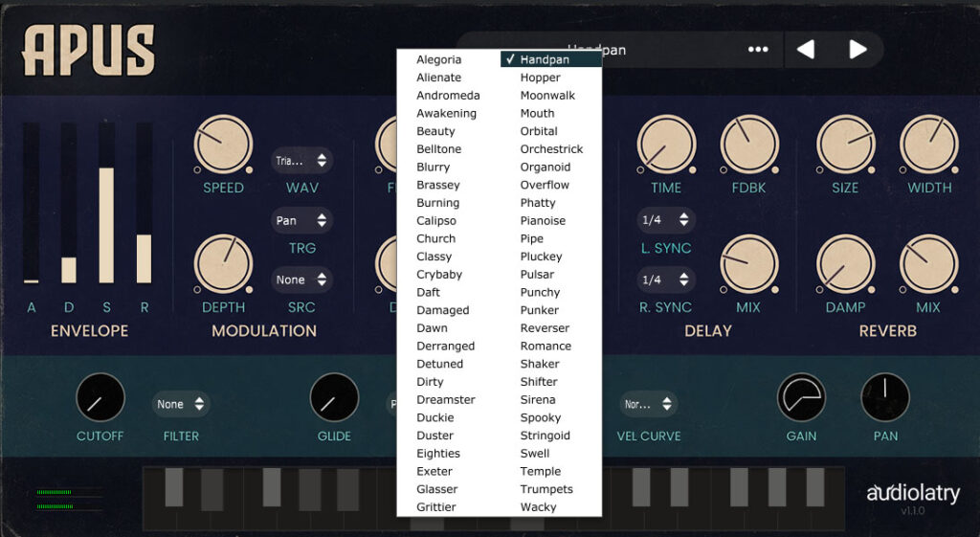This screenshot has width=980, height=537.
Task: Click the APUS logo
Action: point(88,50)
